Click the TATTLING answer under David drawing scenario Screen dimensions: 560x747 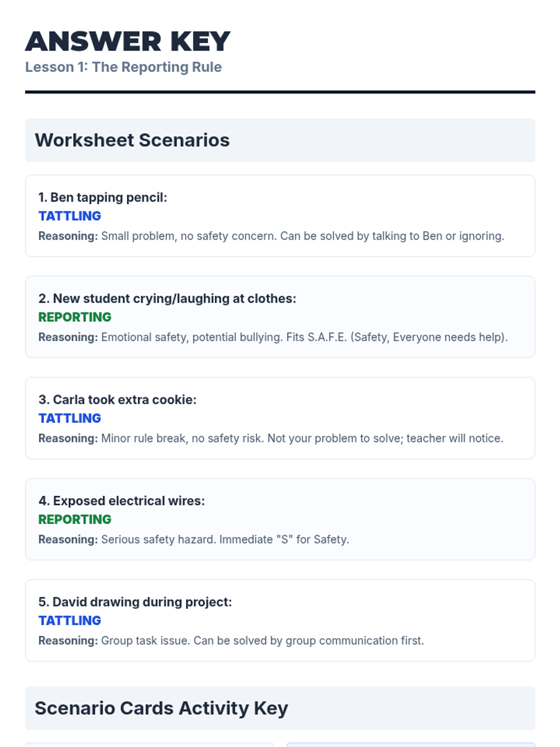pyautogui.click(x=70, y=621)
